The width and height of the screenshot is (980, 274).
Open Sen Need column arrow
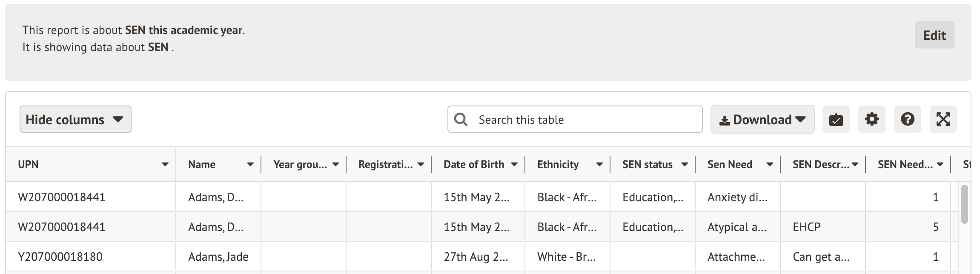point(770,165)
